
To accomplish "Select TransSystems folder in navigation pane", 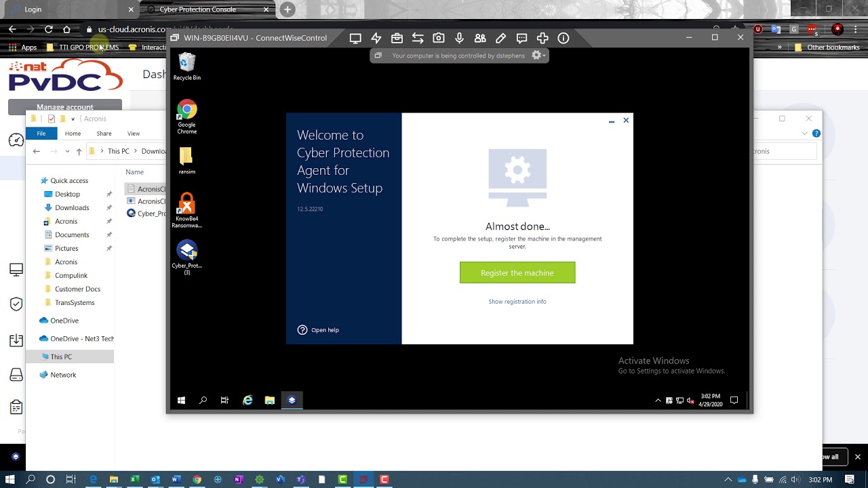I will coord(75,302).
